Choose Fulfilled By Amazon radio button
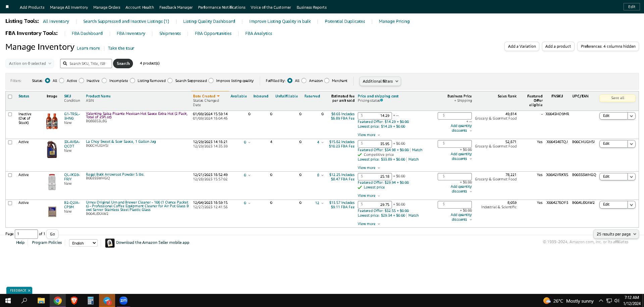This screenshot has height=307, width=644. 304,81
